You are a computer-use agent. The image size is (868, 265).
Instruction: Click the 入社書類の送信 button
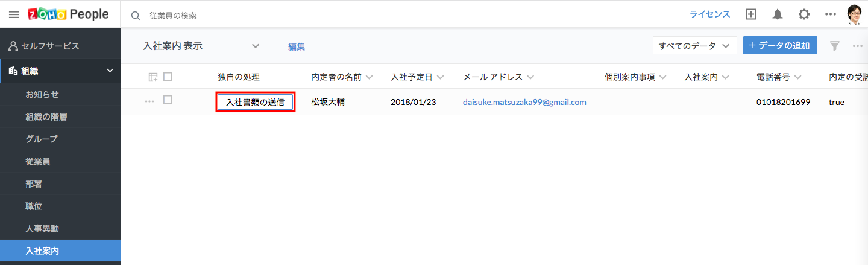[x=256, y=103]
